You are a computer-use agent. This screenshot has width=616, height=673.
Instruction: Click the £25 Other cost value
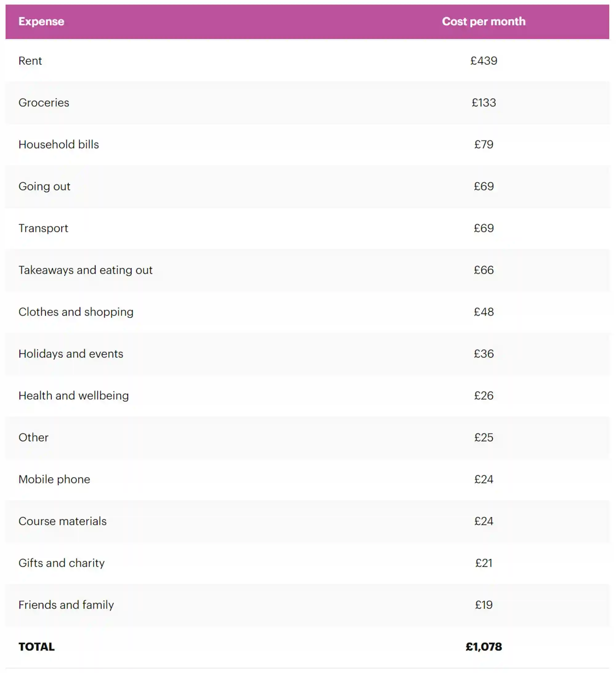[484, 437]
